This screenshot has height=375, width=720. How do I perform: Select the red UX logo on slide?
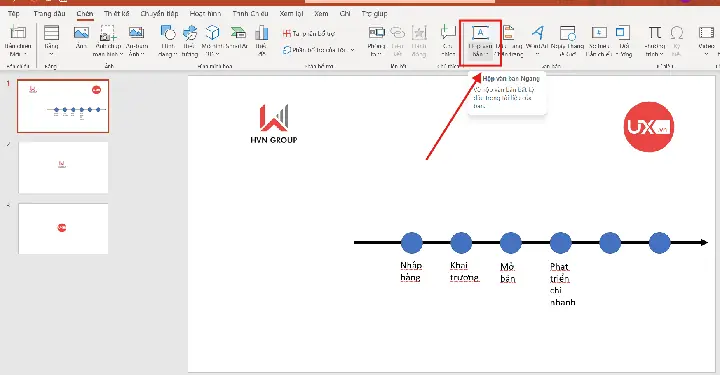(649, 127)
